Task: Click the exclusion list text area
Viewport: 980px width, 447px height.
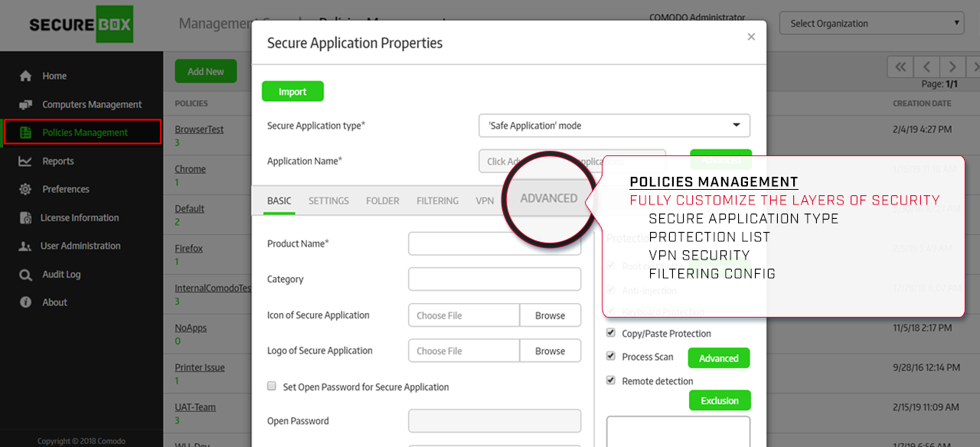Action: [678, 431]
